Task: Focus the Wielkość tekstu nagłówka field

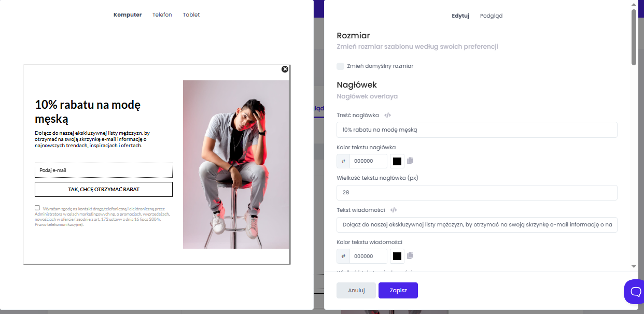Action: tap(477, 193)
